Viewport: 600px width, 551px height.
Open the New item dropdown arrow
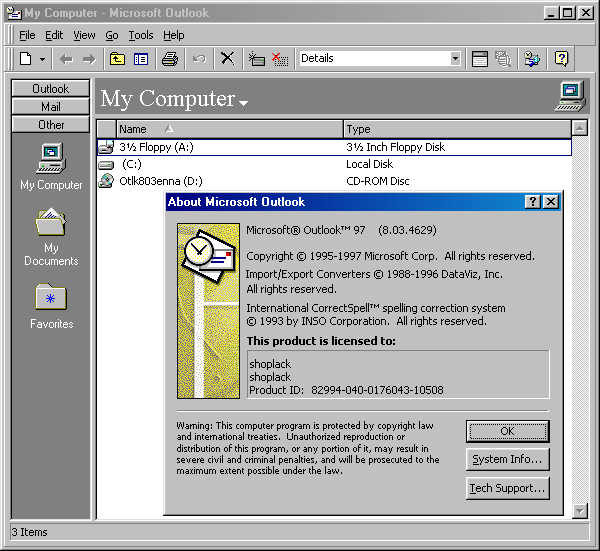pyautogui.click(x=42, y=59)
